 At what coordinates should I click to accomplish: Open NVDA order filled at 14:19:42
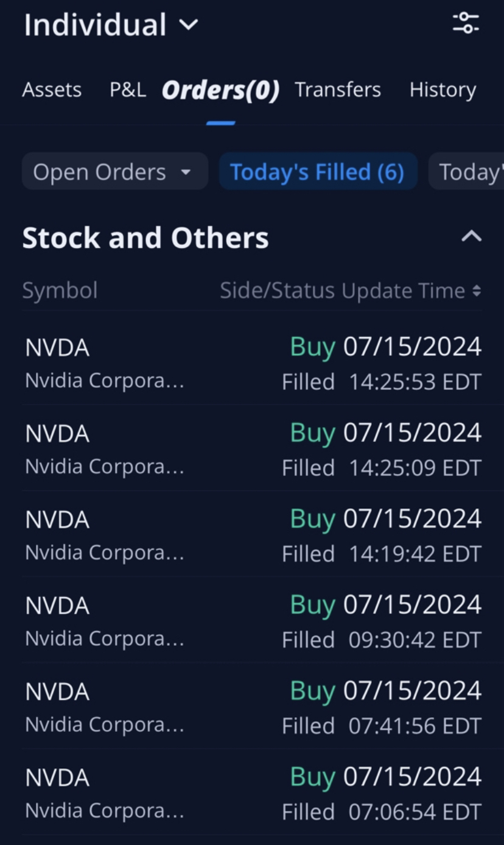pyautogui.click(x=252, y=536)
